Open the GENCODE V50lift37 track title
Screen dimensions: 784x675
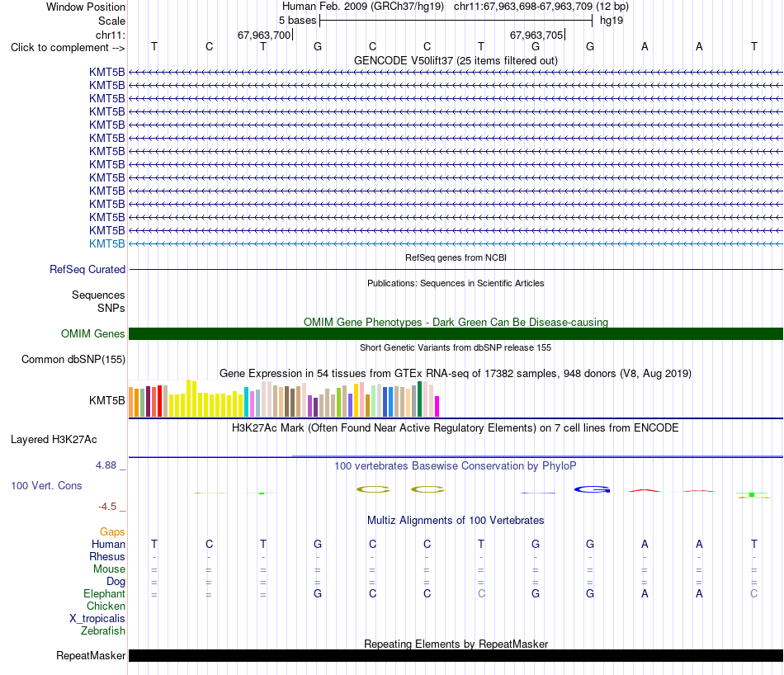point(456,60)
